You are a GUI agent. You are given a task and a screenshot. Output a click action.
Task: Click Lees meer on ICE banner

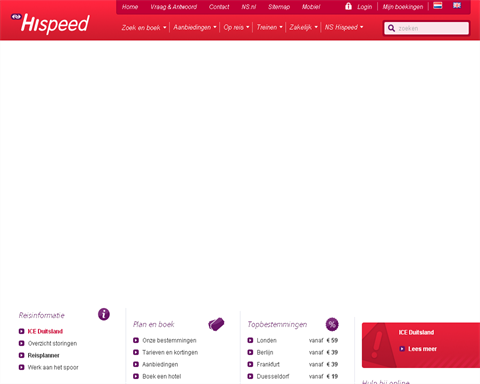tap(422, 349)
